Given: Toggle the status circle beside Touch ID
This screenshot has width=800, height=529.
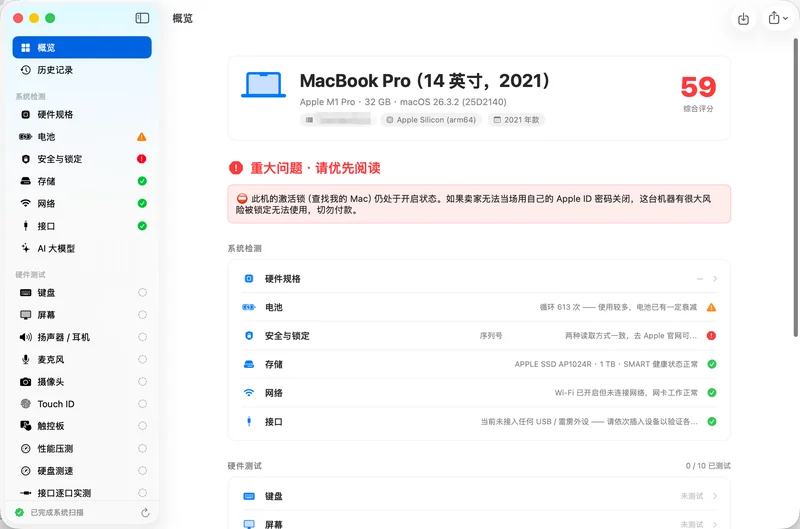Looking at the screenshot, I should pos(142,404).
